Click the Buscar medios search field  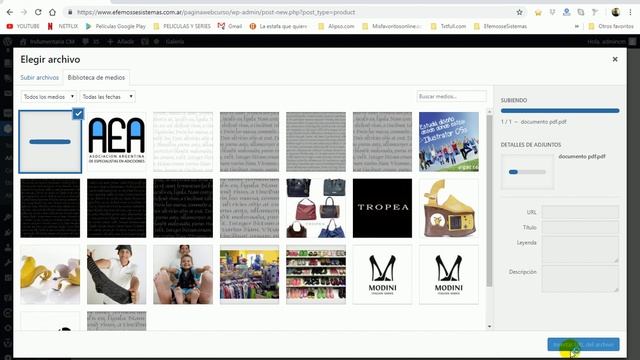[x=451, y=96]
